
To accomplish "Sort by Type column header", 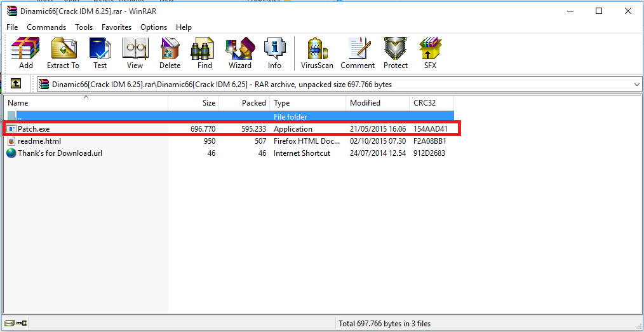I will pyautogui.click(x=308, y=103).
